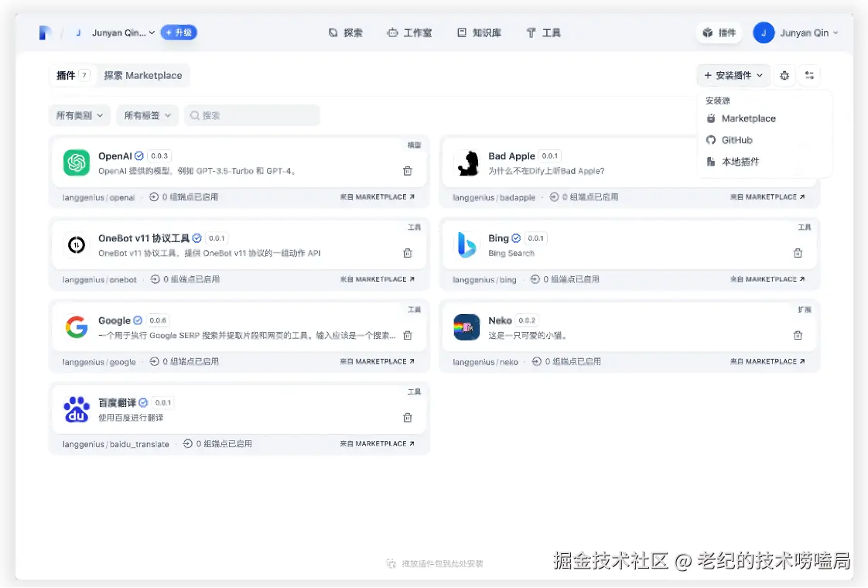The image size is (868, 588).
Task: Open the Junyan Qin workspace switcher
Action: click(115, 32)
